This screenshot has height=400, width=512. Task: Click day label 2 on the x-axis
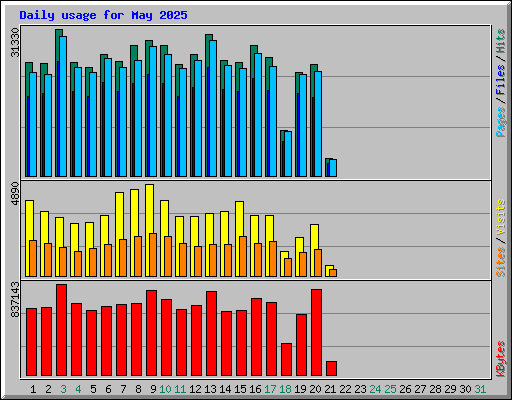coord(48,389)
